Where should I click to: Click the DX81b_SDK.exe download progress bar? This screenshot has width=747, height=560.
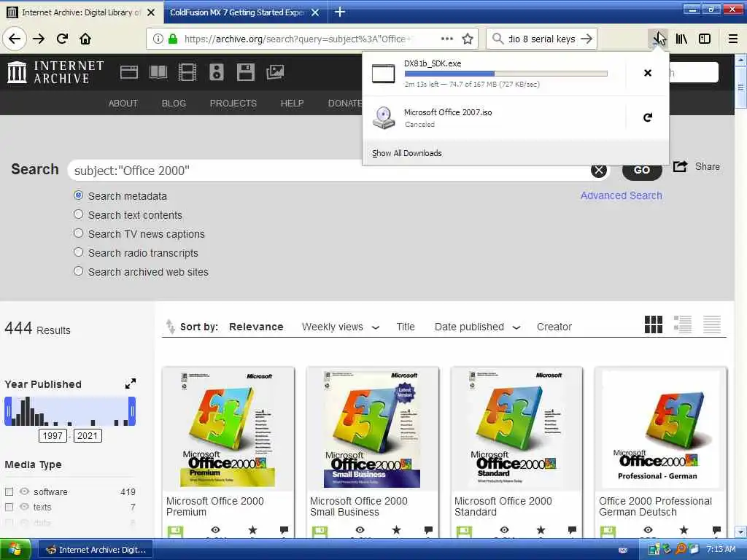506,74
